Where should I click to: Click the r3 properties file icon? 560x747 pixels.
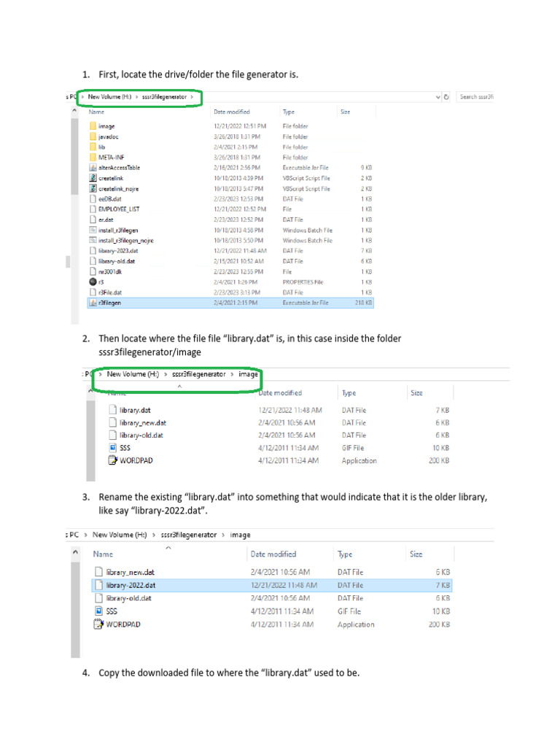click(x=93, y=282)
